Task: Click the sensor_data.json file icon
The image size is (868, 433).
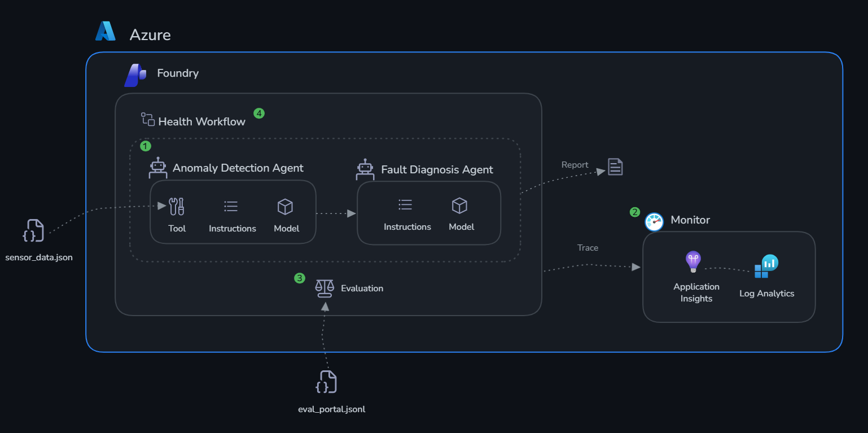Action: [33, 231]
